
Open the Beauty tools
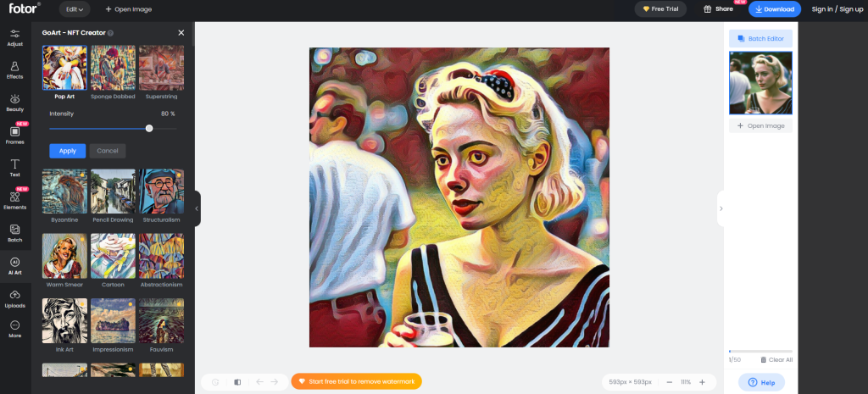[x=15, y=103]
